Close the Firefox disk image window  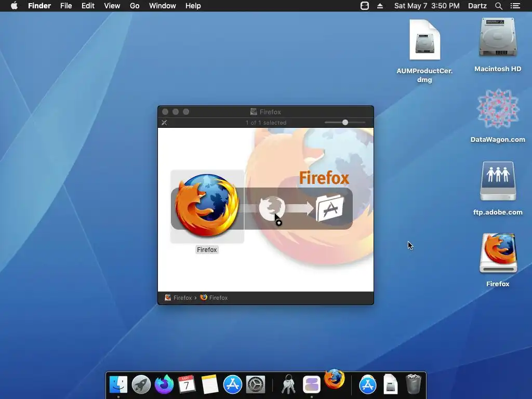(165, 112)
